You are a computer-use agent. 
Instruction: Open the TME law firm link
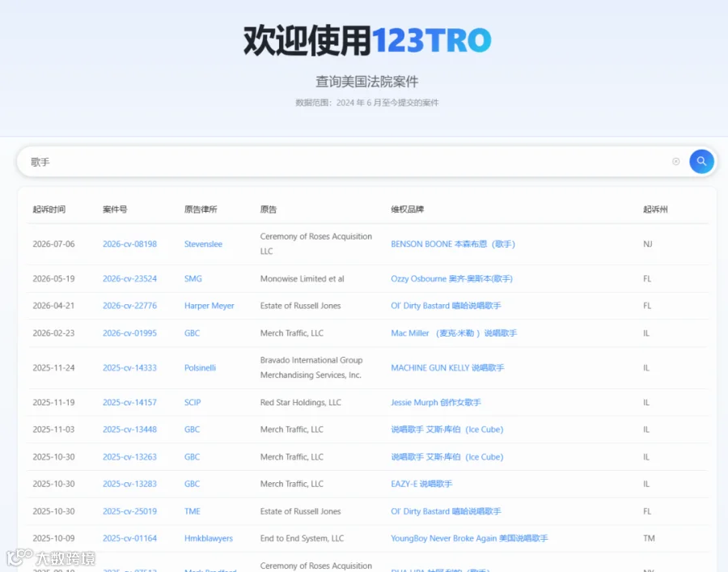(x=193, y=511)
